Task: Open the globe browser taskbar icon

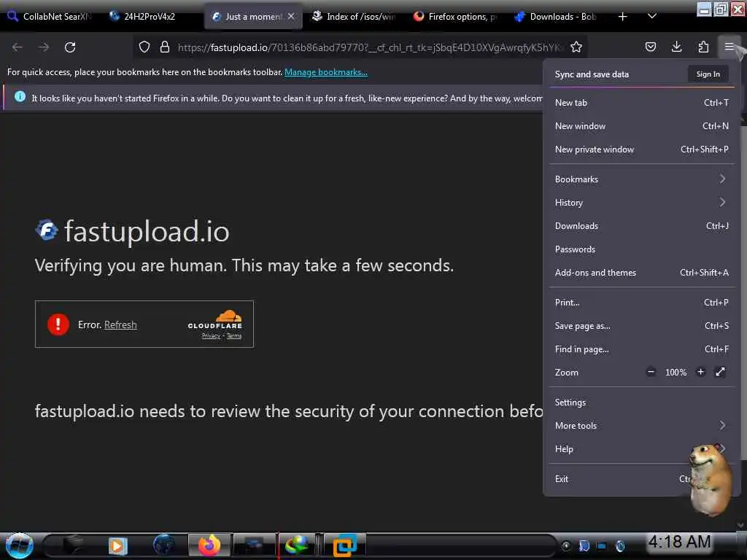Action: click(164, 545)
